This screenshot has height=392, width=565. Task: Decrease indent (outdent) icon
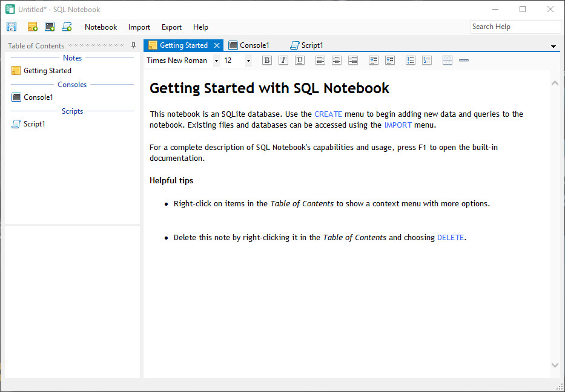pyautogui.click(x=374, y=60)
